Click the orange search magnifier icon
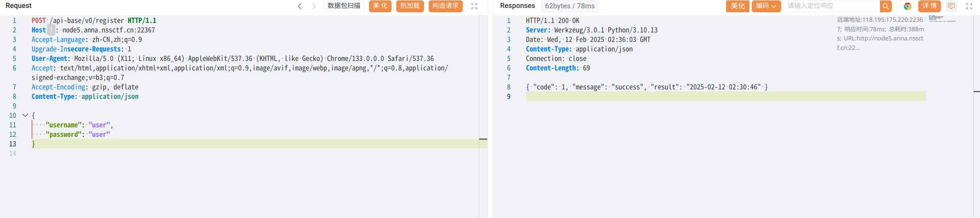Screen dimensions: 980x218 click(x=885, y=6)
